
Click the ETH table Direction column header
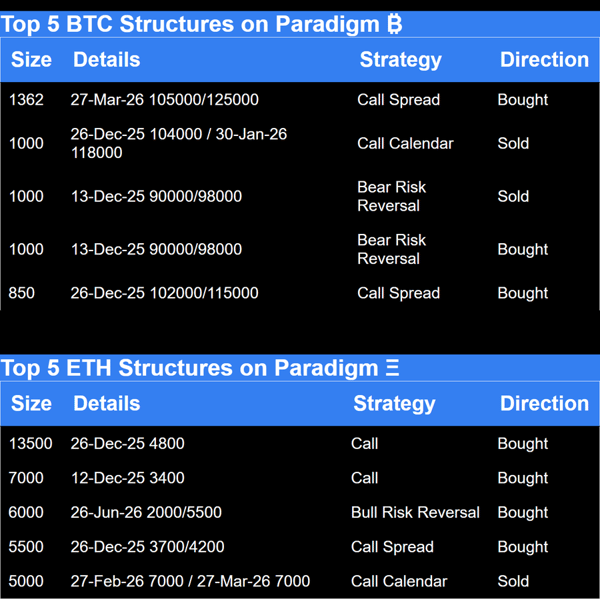point(545,403)
